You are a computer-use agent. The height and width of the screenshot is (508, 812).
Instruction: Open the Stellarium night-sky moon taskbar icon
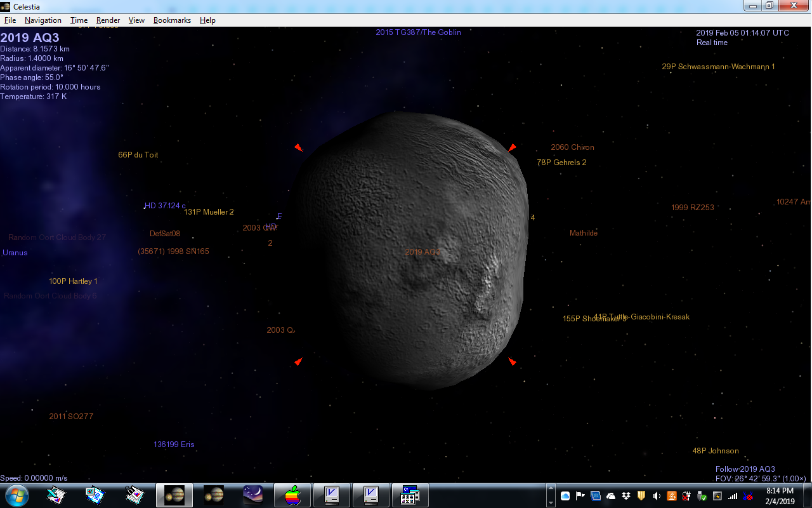click(253, 495)
